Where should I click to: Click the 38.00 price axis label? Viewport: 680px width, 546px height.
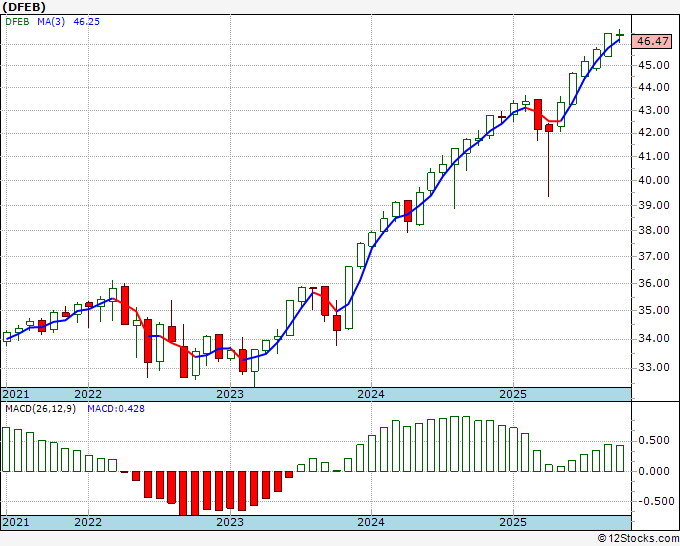click(x=654, y=230)
